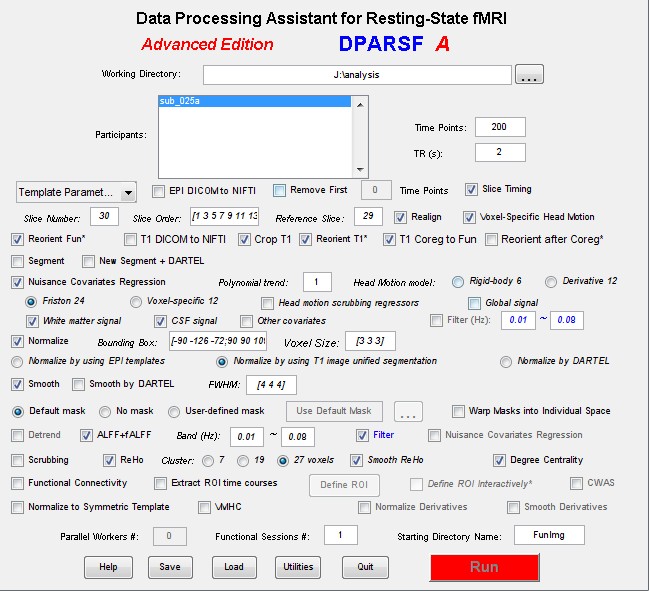Enable T1 DICOM to NIFTI checkbox
649x591 pixels.
[x=130, y=239]
